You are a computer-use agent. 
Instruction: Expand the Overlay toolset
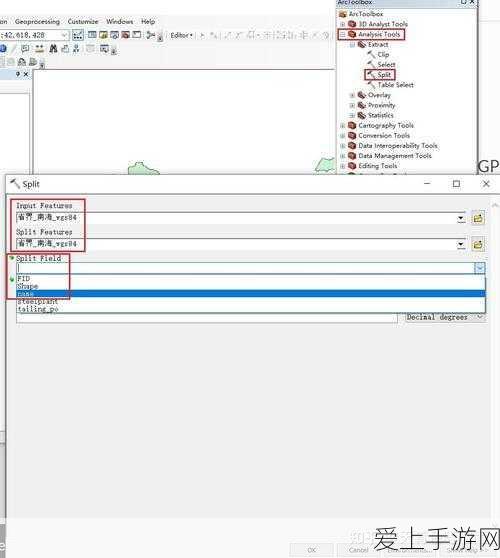352,95
